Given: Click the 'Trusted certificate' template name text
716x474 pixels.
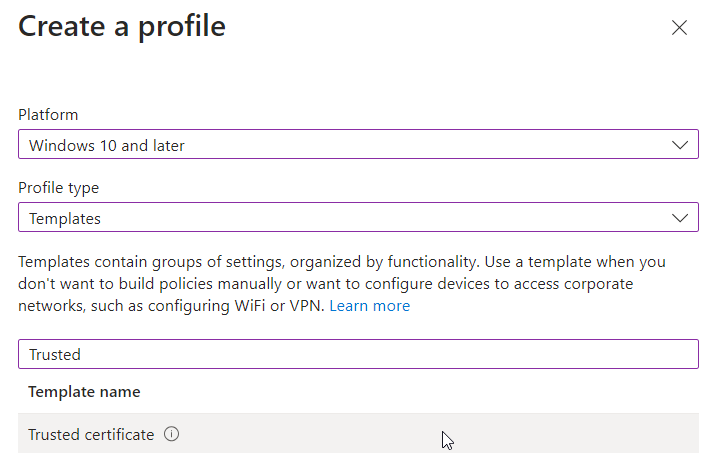Looking at the screenshot, I should tap(91, 435).
